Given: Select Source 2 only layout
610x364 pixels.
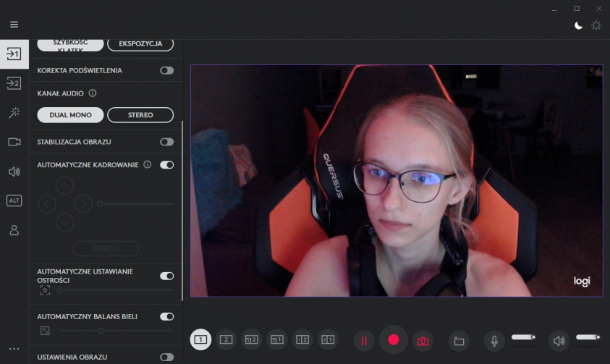Looking at the screenshot, I should coord(226,339).
